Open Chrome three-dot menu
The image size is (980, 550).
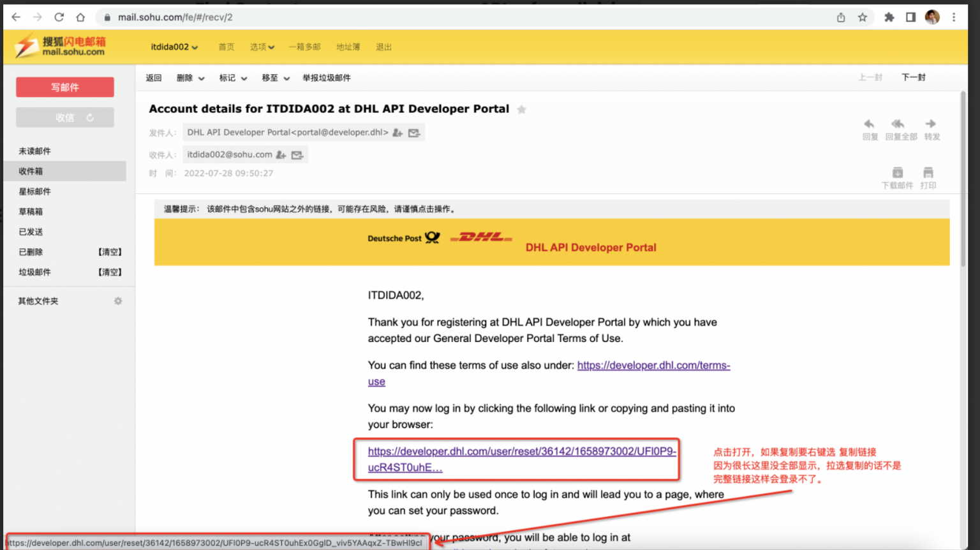pyautogui.click(x=954, y=17)
